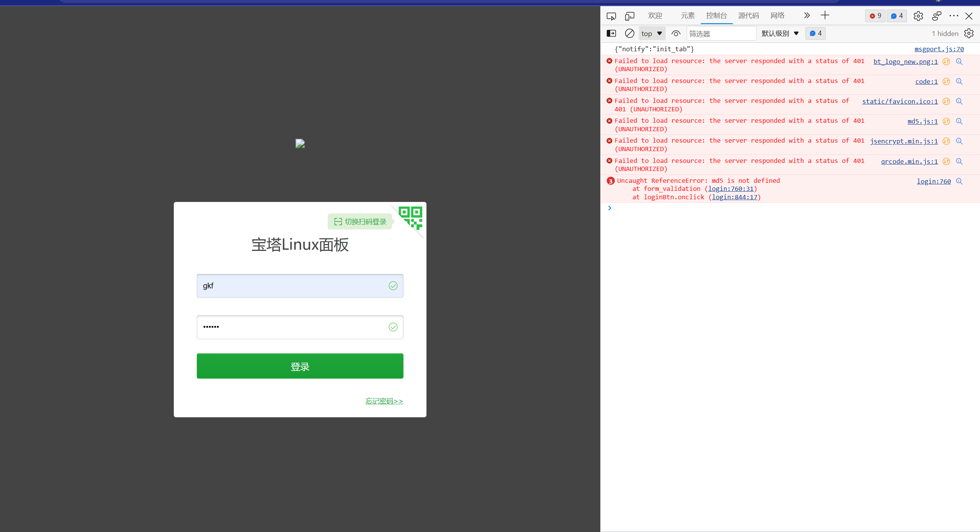The height and width of the screenshot is (532, 980).
Task: Click the broken logo image above panel
Action: point(300,143)
